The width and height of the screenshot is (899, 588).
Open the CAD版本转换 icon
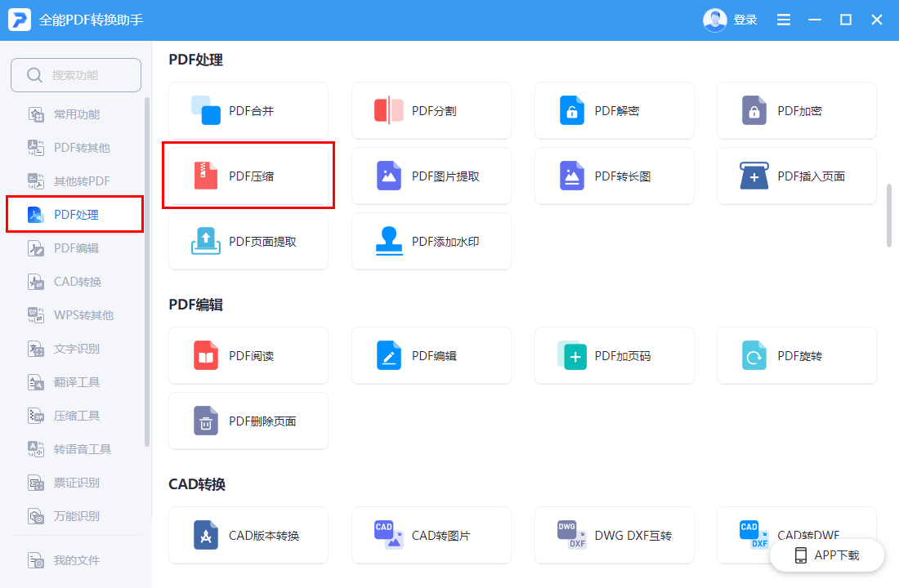(206, 535)
